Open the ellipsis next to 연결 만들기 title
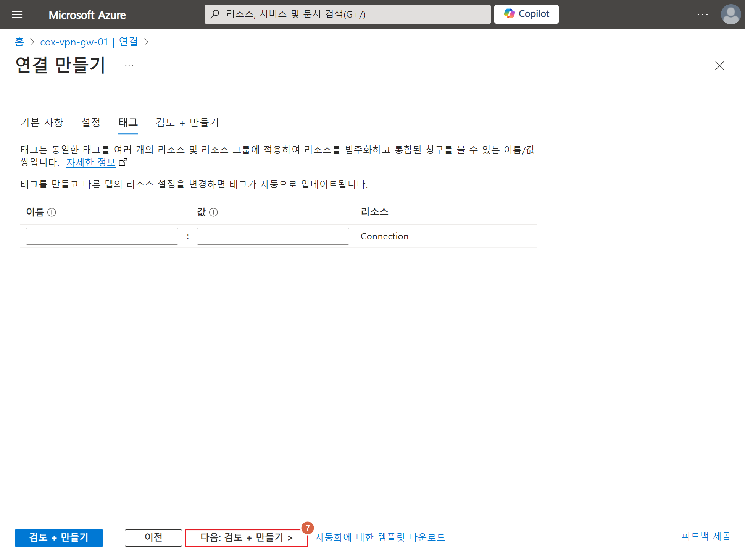 tap(129, 66)
